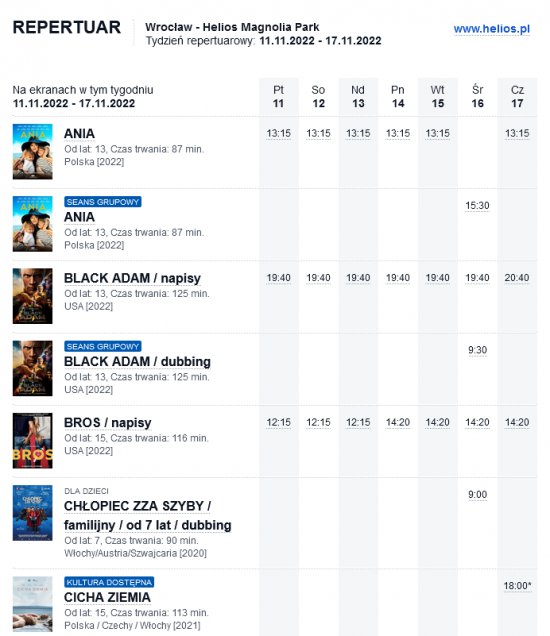Choose the 18:00* Cicha Ziemia showtime

pos(517,586)
